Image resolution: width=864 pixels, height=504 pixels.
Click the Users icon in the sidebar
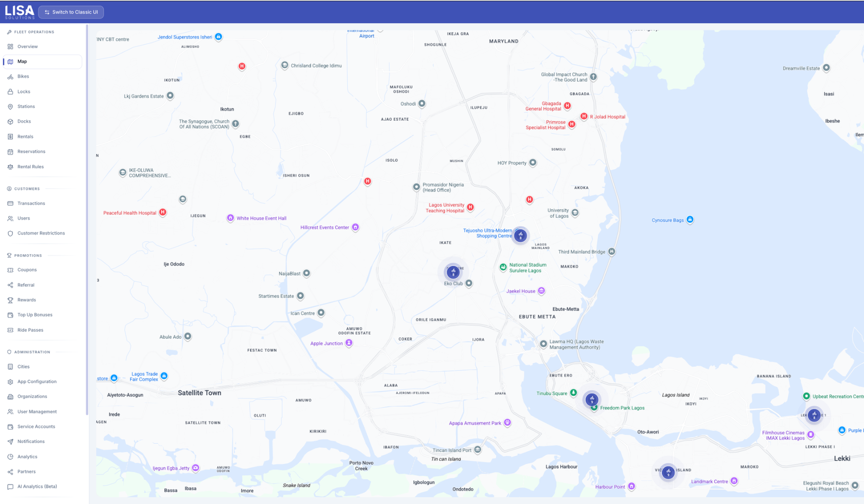tap(10, 218)
